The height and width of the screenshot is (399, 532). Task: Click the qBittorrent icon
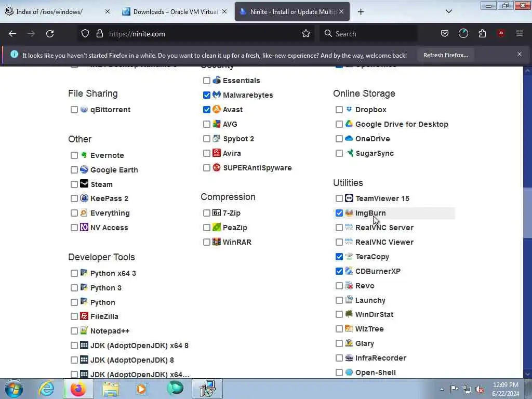84,109
